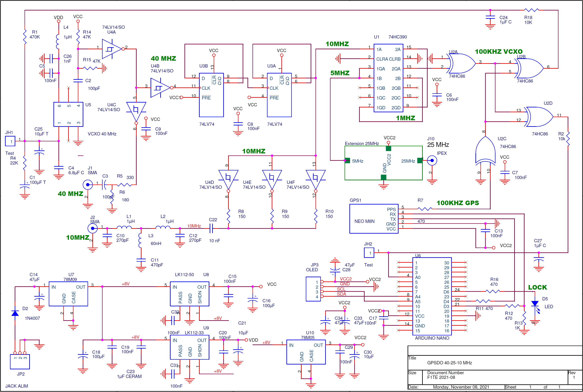This screenshot has width=583, height=392.
Task: Click the '10MHZ' label above the U4E buffer
Action: point(254,151)
